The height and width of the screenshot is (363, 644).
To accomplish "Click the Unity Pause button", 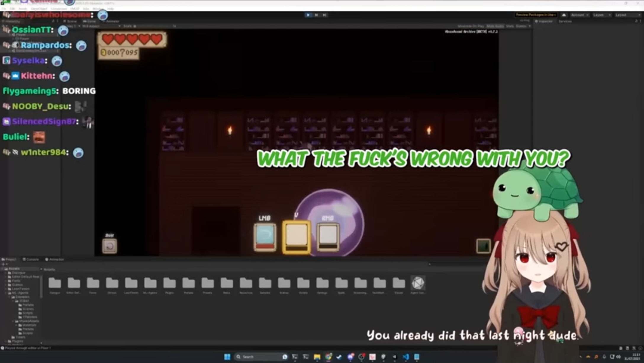I will pyautogui.click(x=316, y=15).
